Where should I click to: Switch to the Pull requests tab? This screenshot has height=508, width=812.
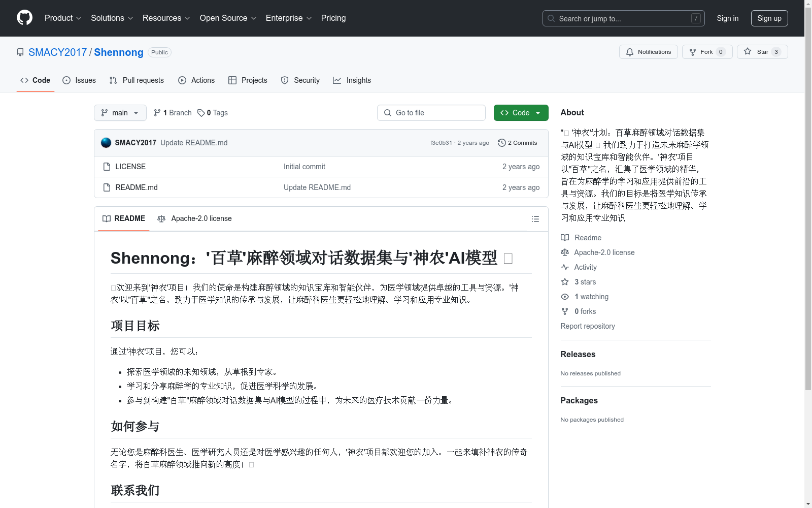[x=137, y=80]
